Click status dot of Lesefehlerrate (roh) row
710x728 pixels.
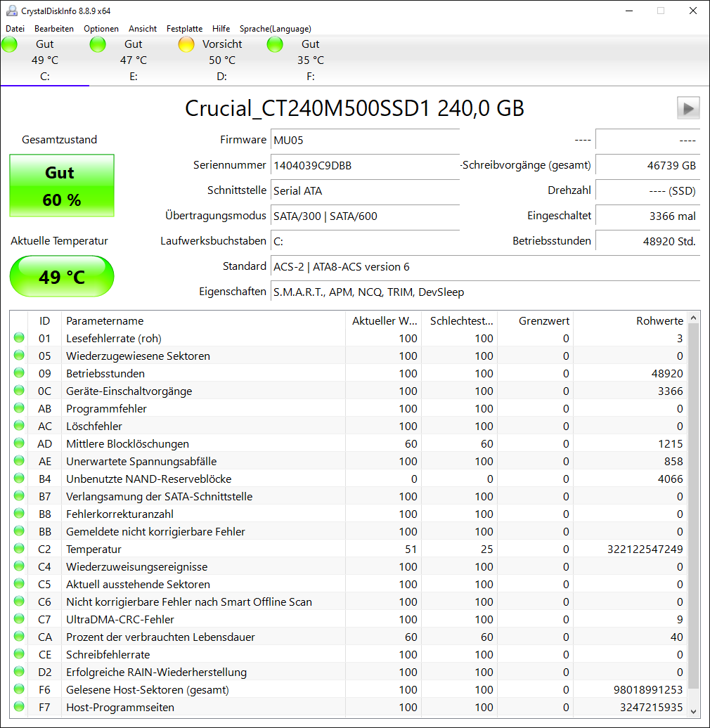coord(19,337)
